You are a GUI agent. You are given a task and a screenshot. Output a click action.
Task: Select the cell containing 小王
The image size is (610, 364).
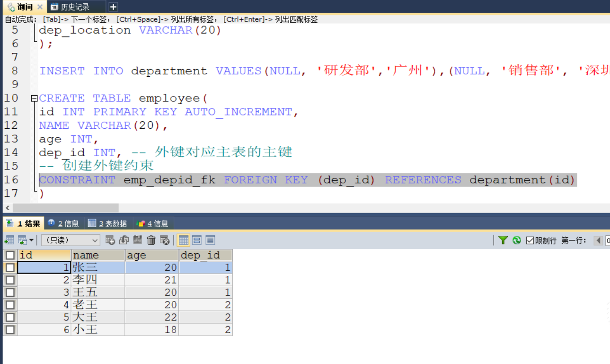pyautogui.click(x=98, y=329)
